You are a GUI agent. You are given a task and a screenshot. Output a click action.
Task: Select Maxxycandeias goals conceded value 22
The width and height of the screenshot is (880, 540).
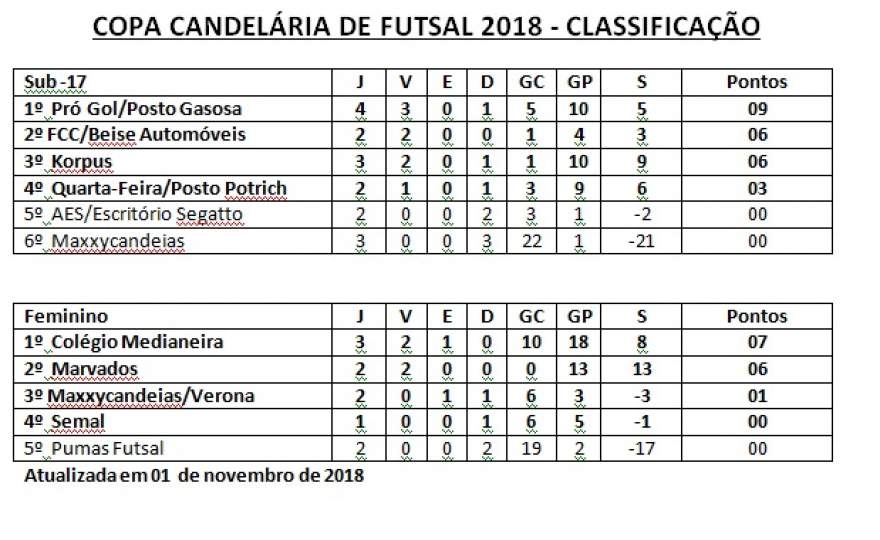pos(531,241)
